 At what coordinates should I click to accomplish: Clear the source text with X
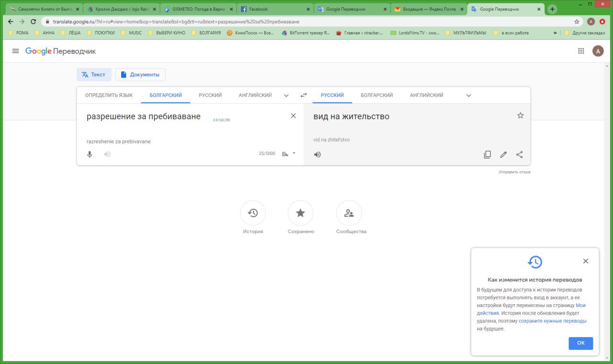coord(294,116)
